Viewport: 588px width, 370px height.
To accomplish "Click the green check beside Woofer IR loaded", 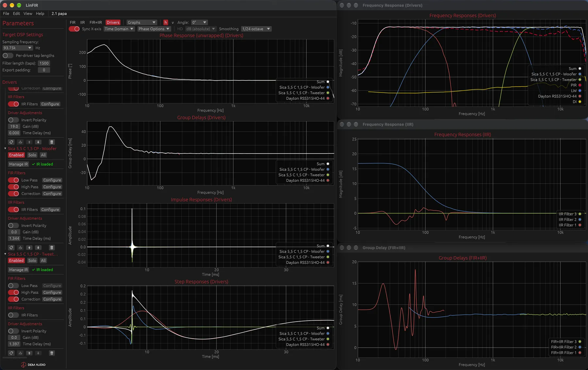I will tap(33, 164).
